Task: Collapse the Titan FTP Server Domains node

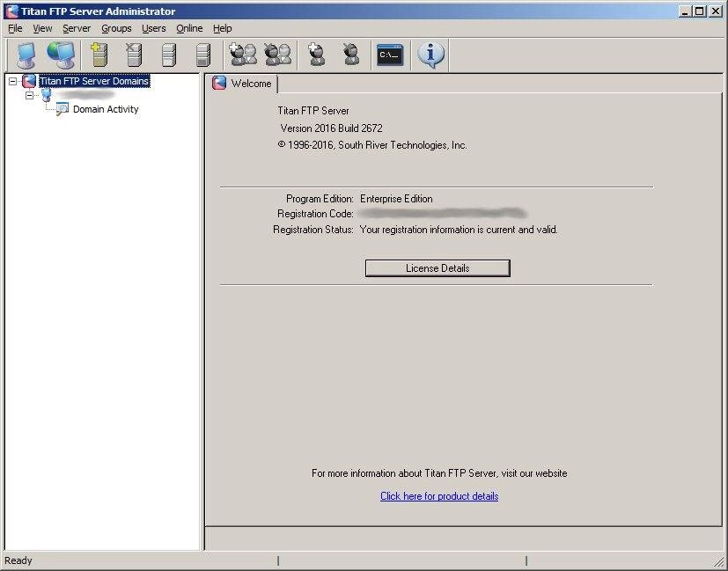Action: (12, 81)
